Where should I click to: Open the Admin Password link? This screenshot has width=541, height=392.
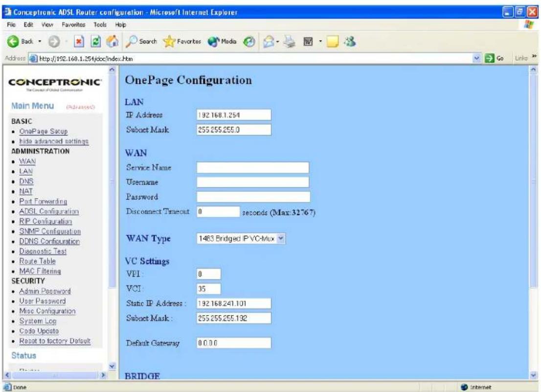(45, 291)
